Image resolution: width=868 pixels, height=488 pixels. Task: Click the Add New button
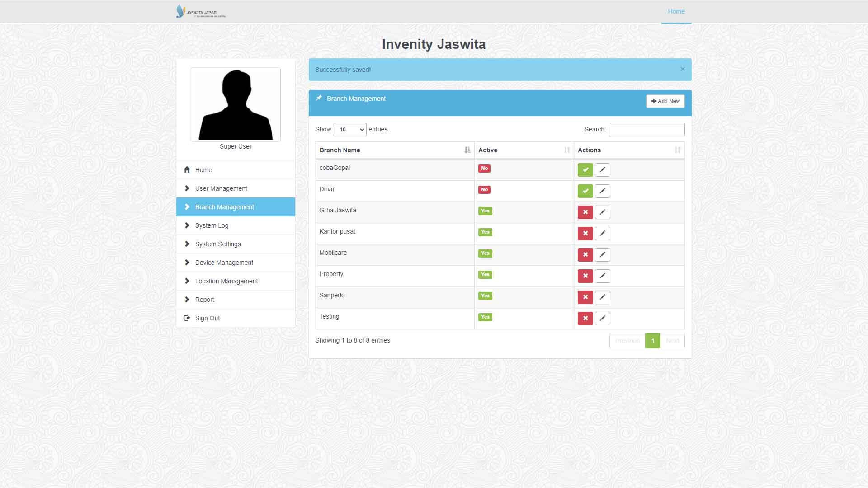click(665, 101)
